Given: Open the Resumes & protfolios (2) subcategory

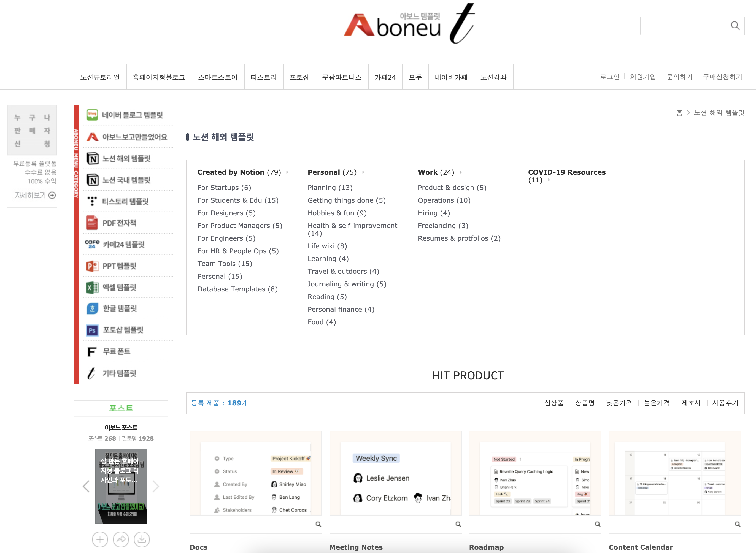Looking at the screenshot, I should click(459, 238).
